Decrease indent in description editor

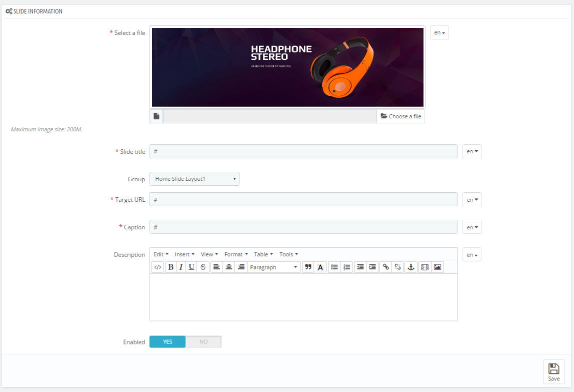[360, 267]
